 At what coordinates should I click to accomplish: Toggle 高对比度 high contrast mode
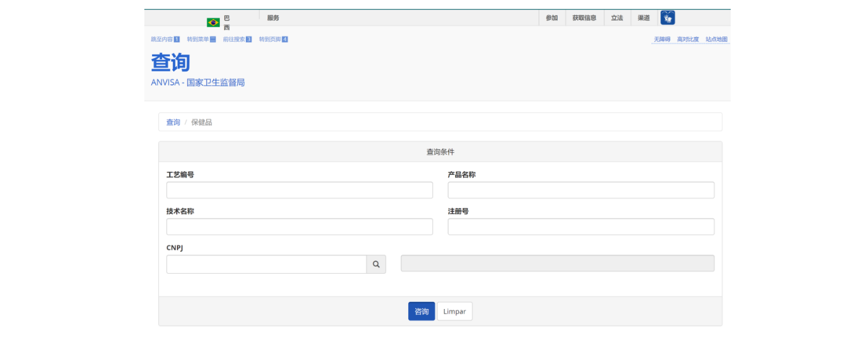688,40
